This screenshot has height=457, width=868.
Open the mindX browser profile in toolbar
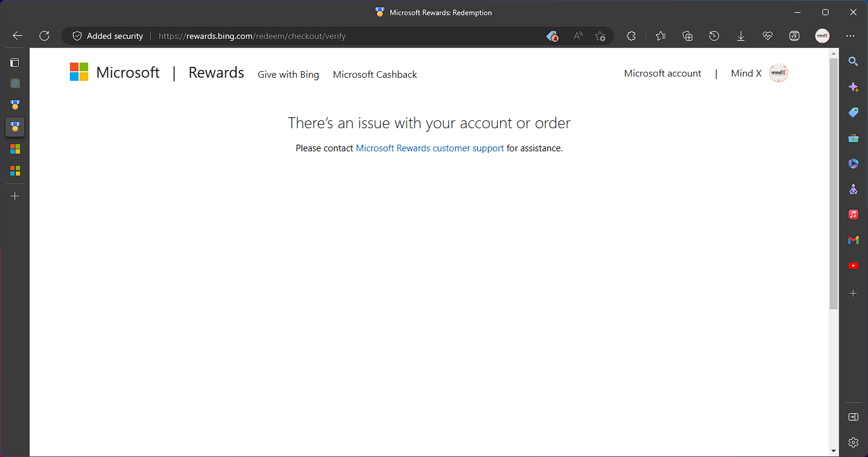822,36
